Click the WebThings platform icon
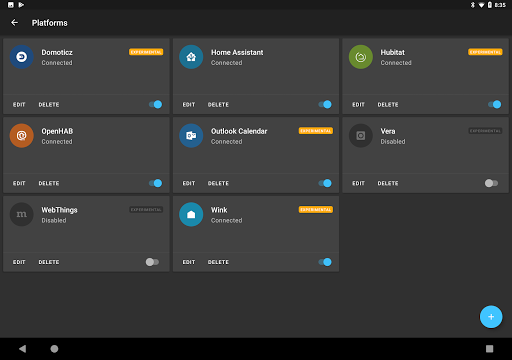512x360 pixels. click(x=22, y=214)
